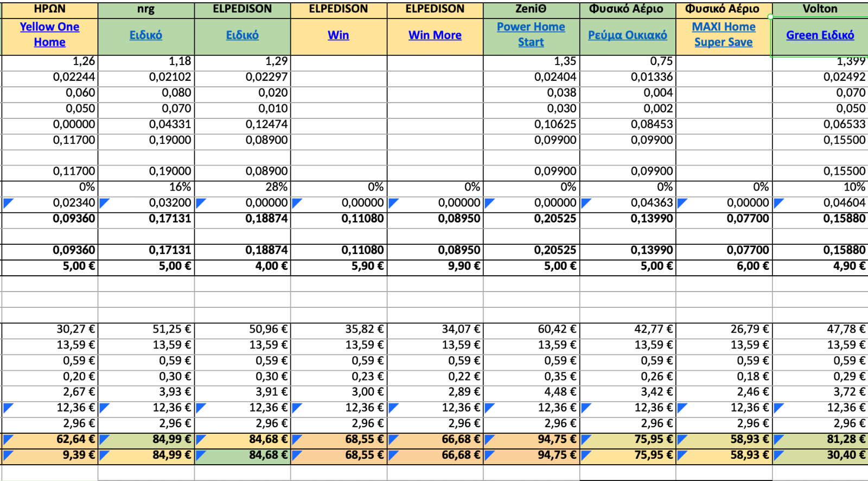The height and width of the screenshot is (481, 868).
Task: Select the cell showing 0,04363
Action: (628, 204)
